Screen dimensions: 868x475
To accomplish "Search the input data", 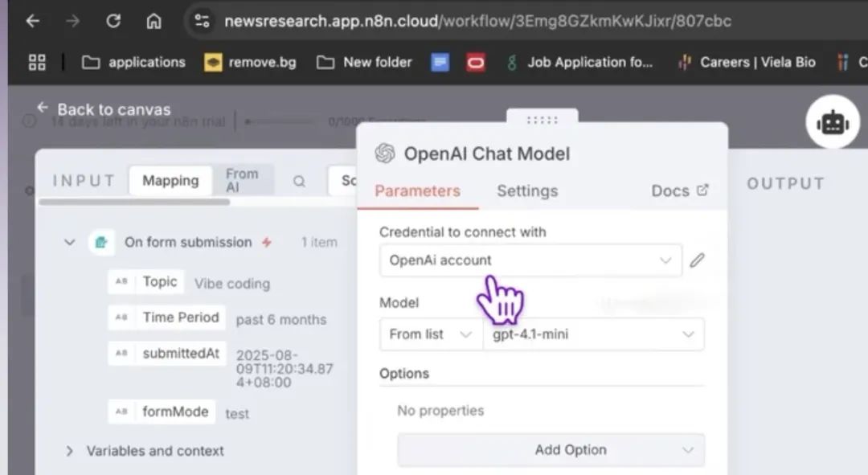I will [299, 181].
